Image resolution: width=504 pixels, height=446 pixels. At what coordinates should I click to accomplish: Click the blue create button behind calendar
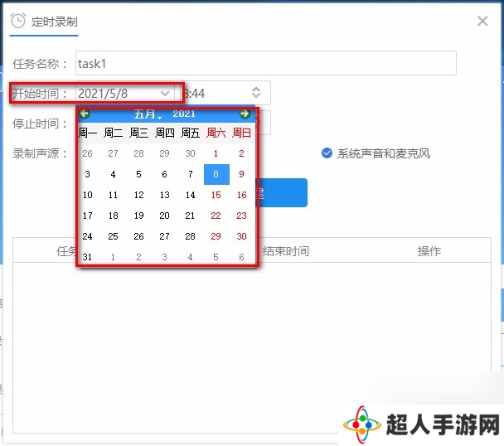(x=282, y=192)
